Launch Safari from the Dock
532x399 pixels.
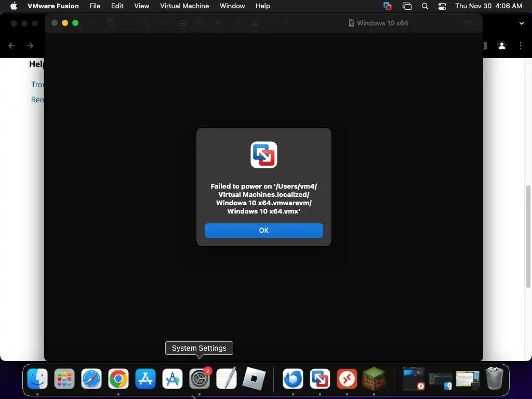[91, 379]
